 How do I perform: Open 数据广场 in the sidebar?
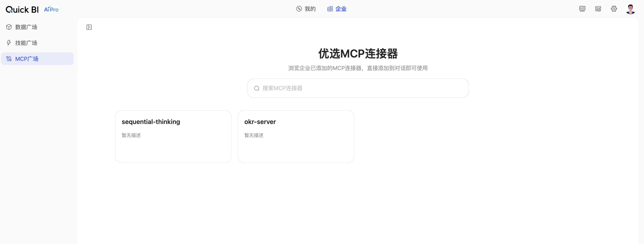[38, 27]
